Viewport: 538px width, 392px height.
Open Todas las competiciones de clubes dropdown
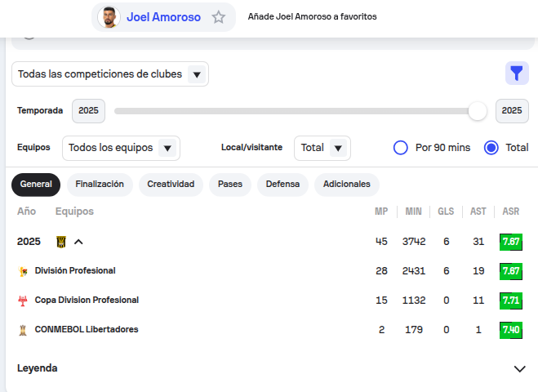(110, 74)
